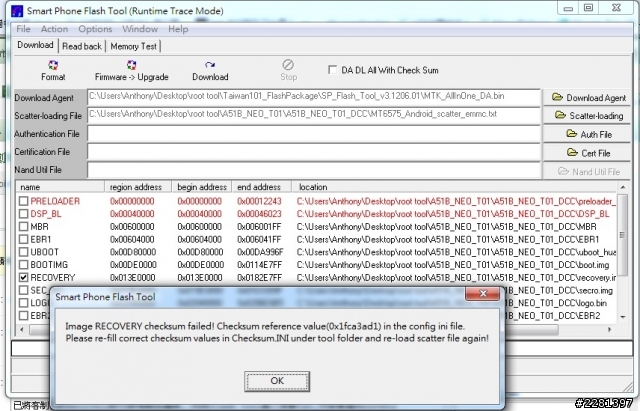Open the Scatter-loading file browser button
Screen dimensions: 640x411
pos(587,116)
